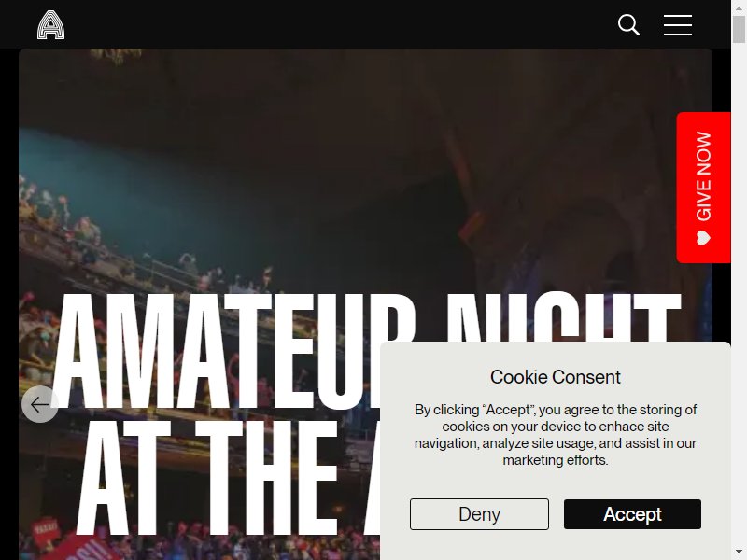747x560 pixels.
Task: Click the vertical scrollbar thumb
Action: click(x=739, y=30)
